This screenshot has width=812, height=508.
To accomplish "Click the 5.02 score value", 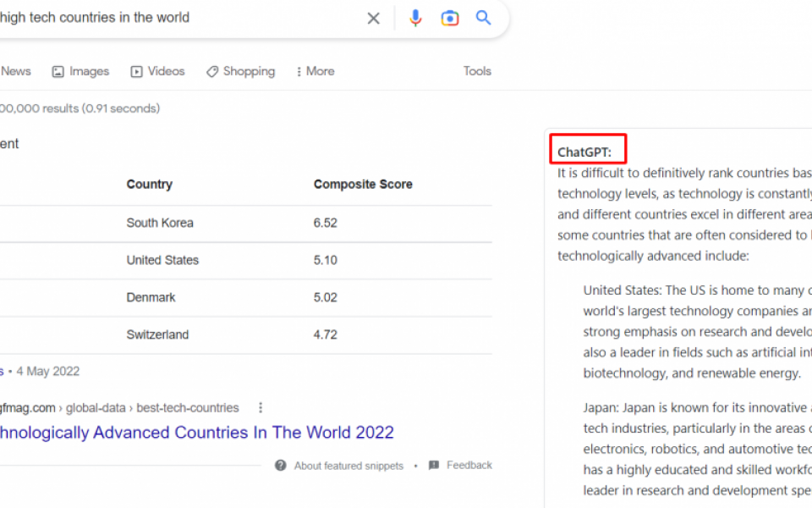I will click(325, 297).
